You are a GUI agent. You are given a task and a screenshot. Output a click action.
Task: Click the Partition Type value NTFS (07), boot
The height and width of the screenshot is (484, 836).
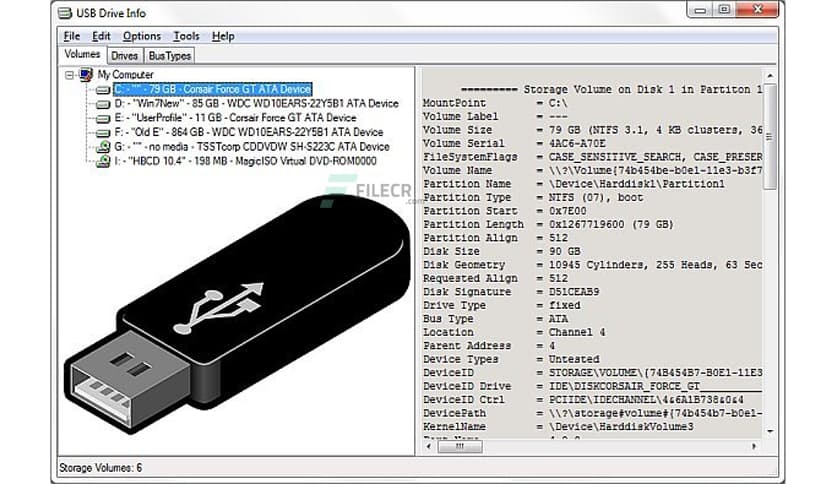coord(596,197)
